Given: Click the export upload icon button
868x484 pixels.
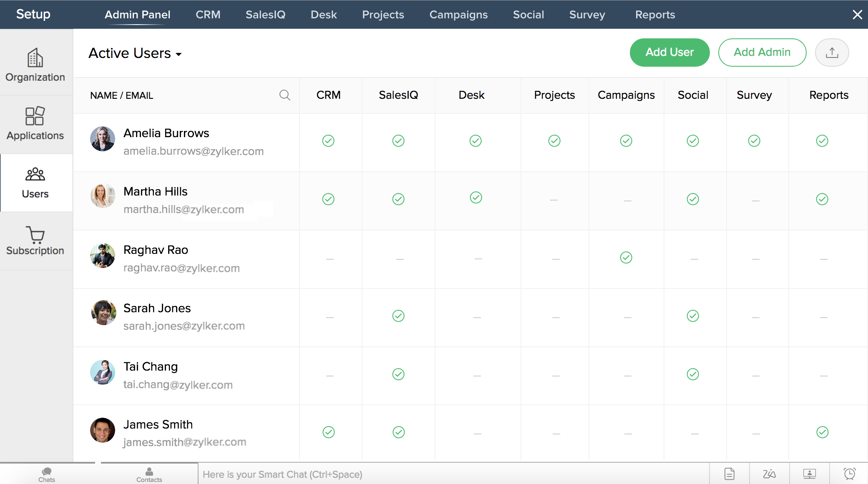Looking at the screenshot, I should click(832, 53).
